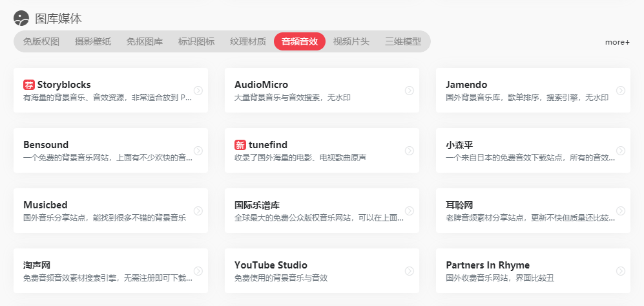Switch to the 免版权图 tab
644x306 pixels.
coord(41,41)
